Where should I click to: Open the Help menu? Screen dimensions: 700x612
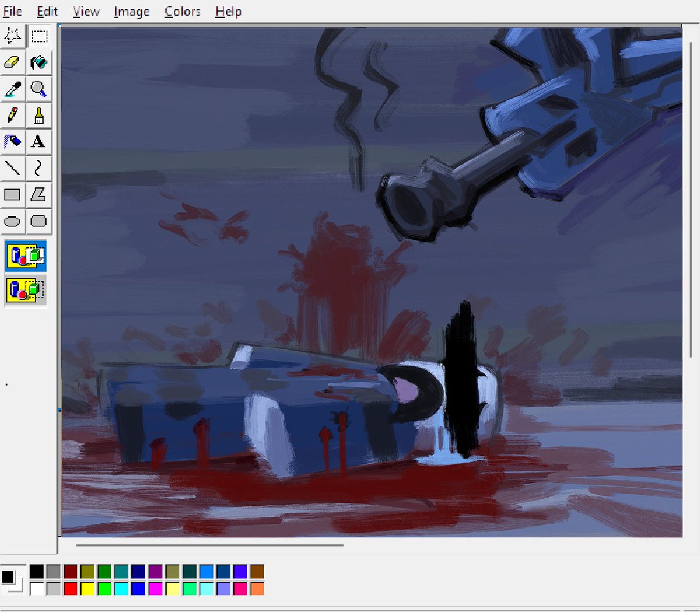click(228, 11)
